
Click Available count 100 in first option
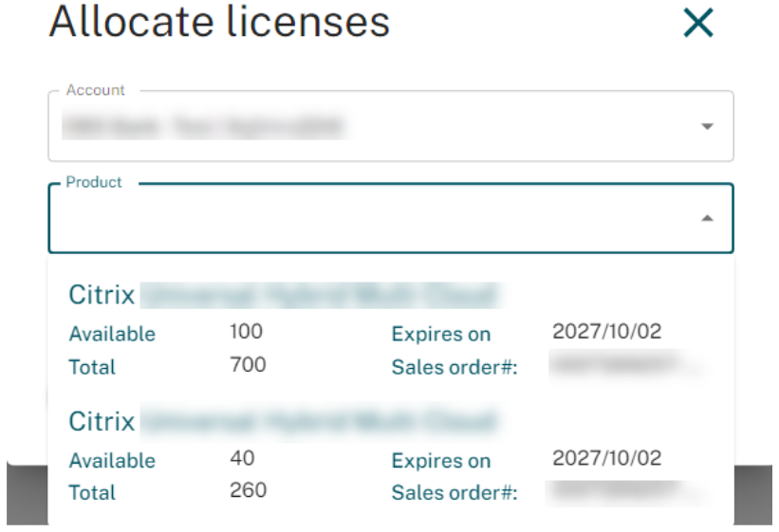coord(246,332)
